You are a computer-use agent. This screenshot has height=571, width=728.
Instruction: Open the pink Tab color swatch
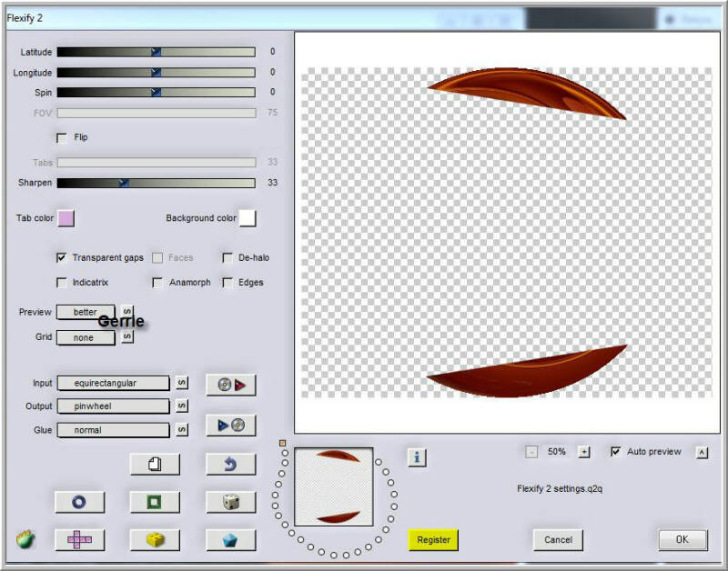[66, 218]
